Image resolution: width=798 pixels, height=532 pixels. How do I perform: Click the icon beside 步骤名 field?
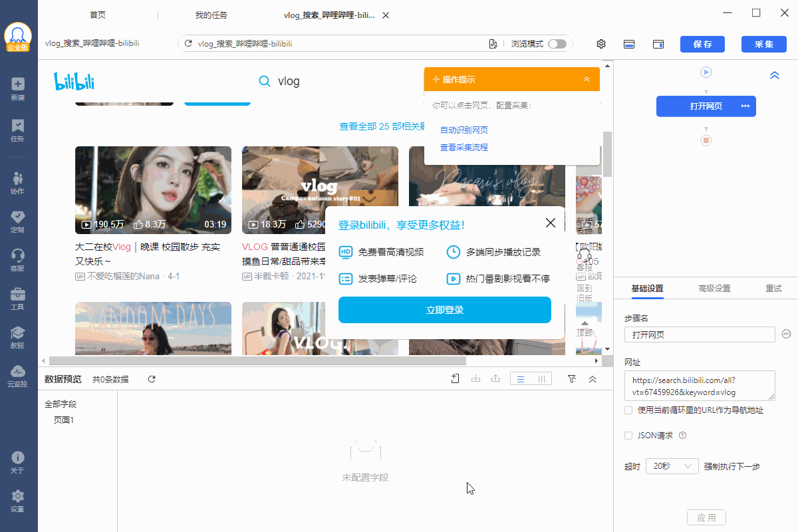tap(785, 334)
